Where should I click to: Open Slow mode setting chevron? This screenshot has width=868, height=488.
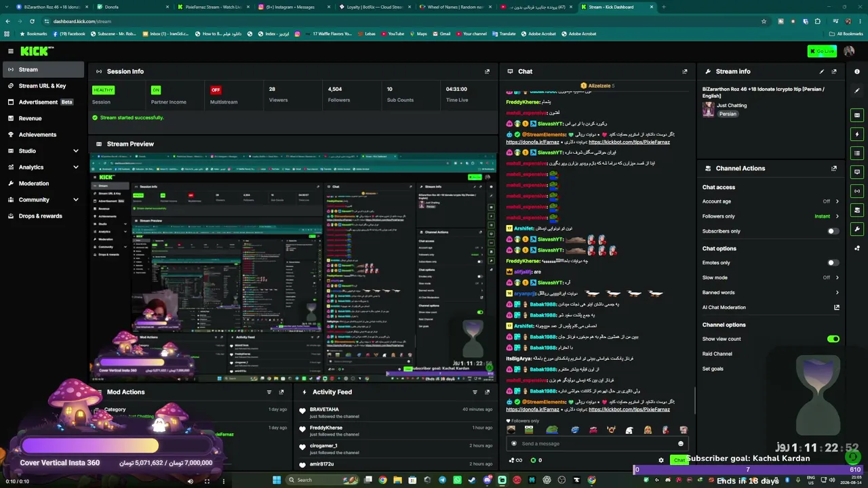pos(837,277)
